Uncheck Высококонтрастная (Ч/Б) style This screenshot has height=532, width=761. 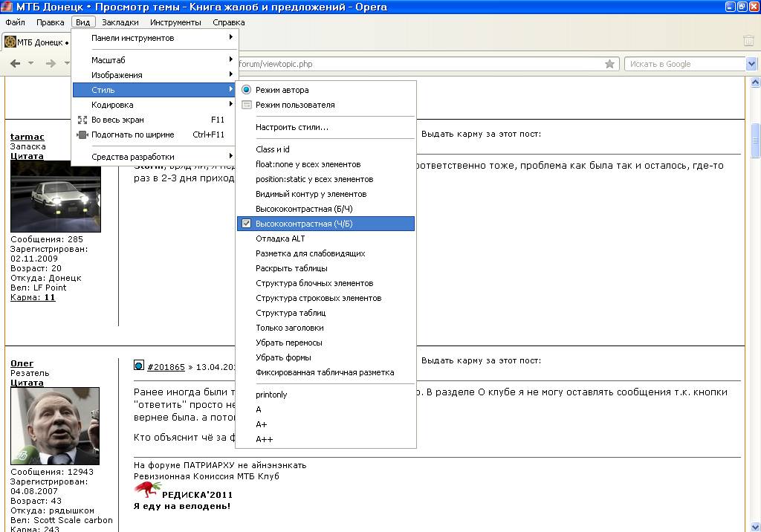247,224
